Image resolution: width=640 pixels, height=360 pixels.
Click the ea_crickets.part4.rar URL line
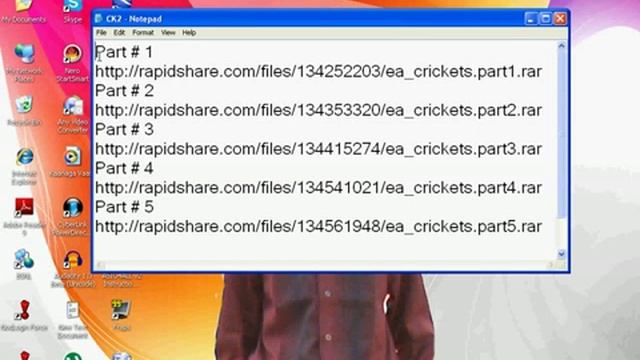(318, 188)
